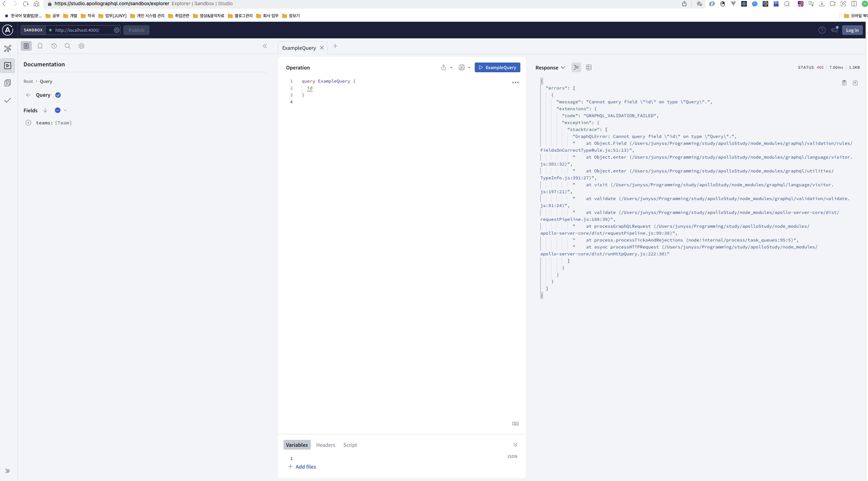The image size is (868, 481).
Task: Open Explorer settings gear in documentation panel
Action: [x=81, y=46]
